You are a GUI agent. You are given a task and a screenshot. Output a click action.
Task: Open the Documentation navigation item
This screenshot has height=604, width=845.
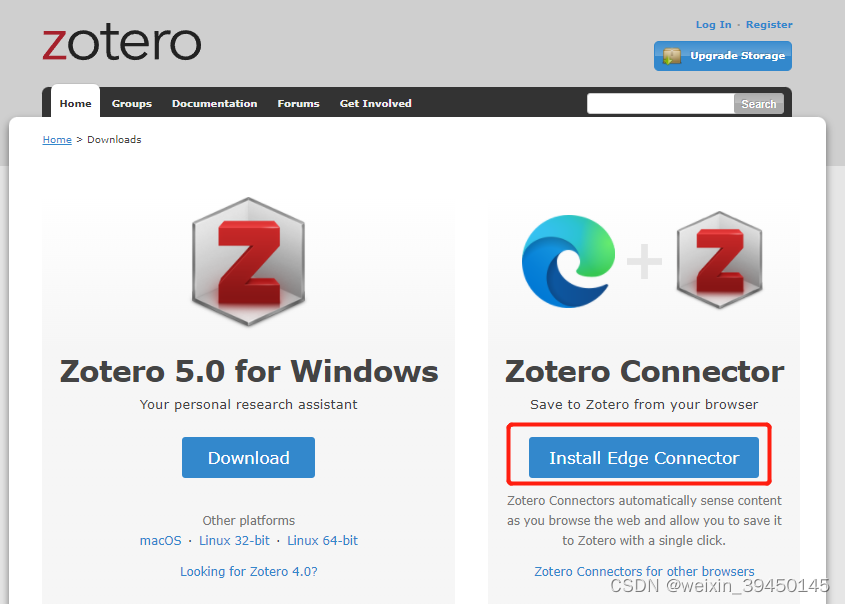pos(214,103)
